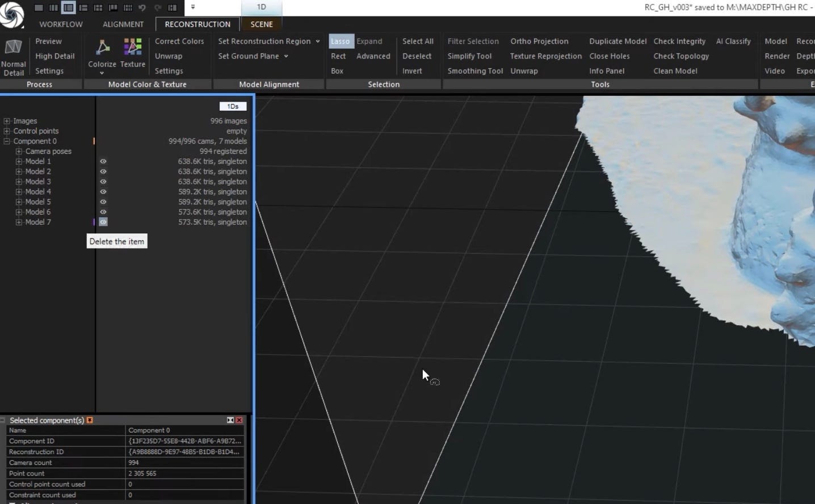
Task: Activate the Lasso selection mode
Action: [340, 41]
